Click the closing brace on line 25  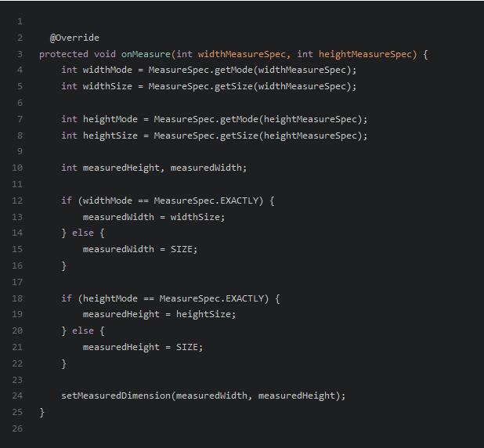coord(42,413)
